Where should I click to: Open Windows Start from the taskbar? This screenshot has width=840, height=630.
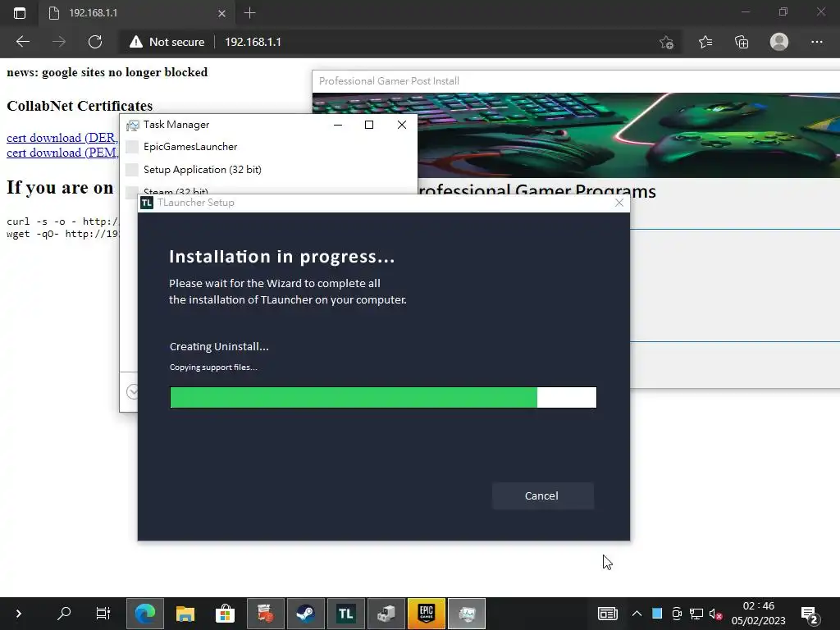[19, 614]
